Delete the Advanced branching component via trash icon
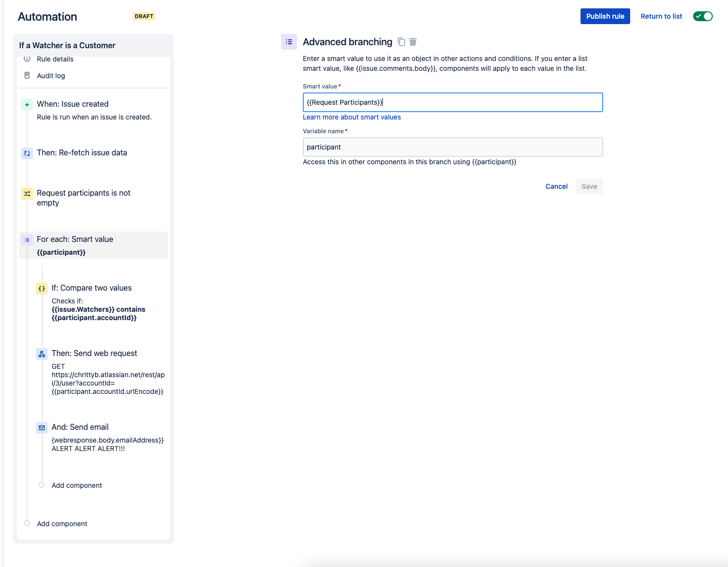This screenshot has height=567, width=728. coord(413,42)
